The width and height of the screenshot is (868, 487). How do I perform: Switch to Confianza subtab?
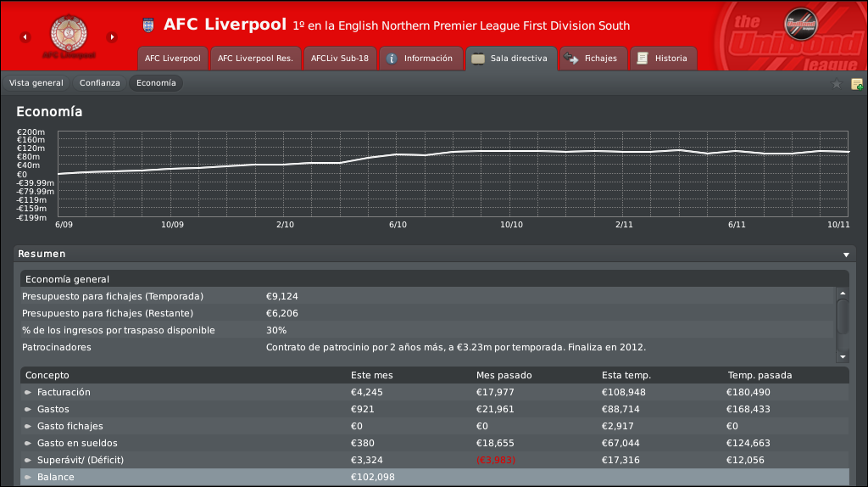[100, 83]
